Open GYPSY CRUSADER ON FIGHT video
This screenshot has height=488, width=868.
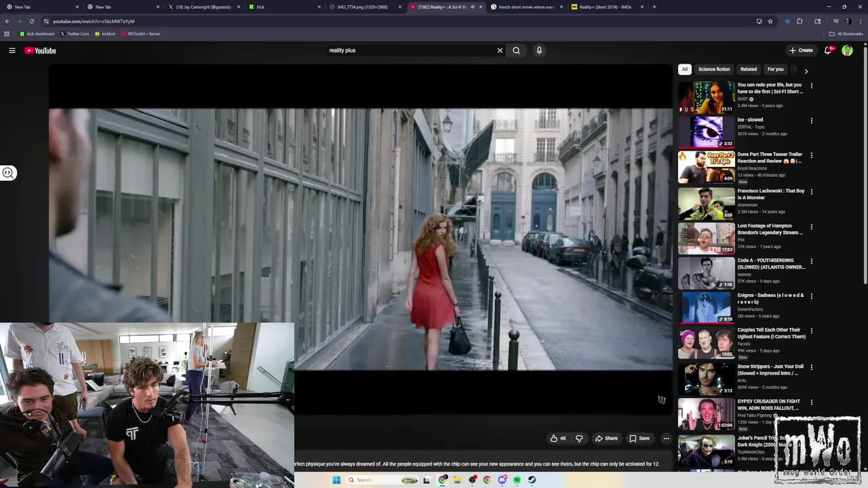[x=769, y=405]
